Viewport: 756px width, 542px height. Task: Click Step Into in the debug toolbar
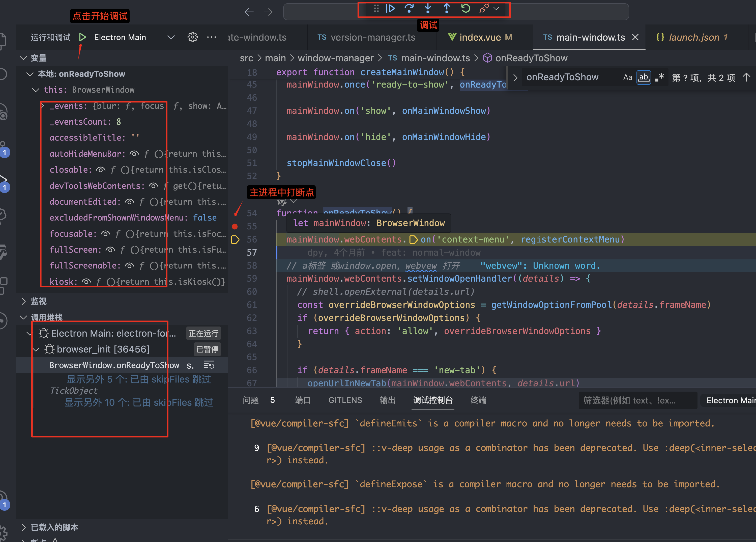tap(428, 9)
